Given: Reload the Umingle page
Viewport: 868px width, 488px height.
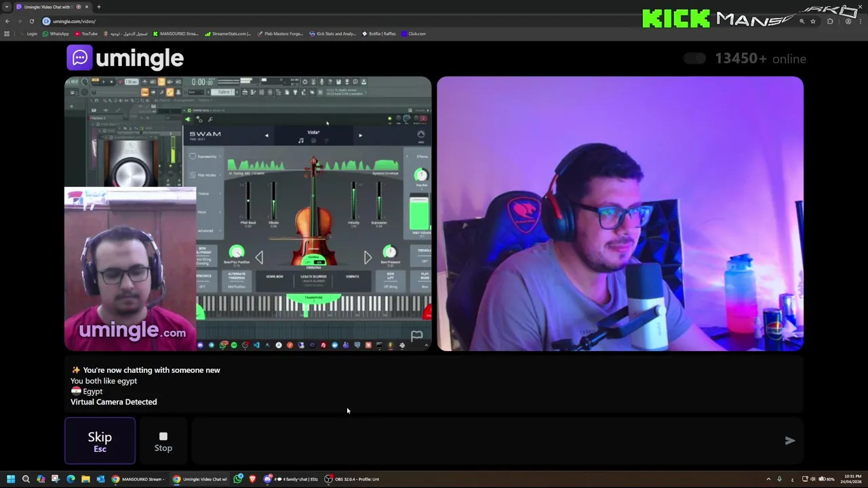Looking at the screenshot, I should (x=32, y=21).
